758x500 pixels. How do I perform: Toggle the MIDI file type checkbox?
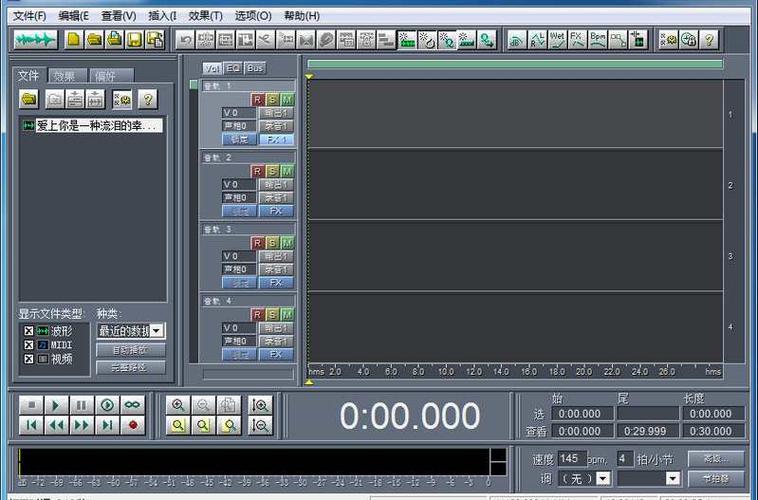coord(29,345)
